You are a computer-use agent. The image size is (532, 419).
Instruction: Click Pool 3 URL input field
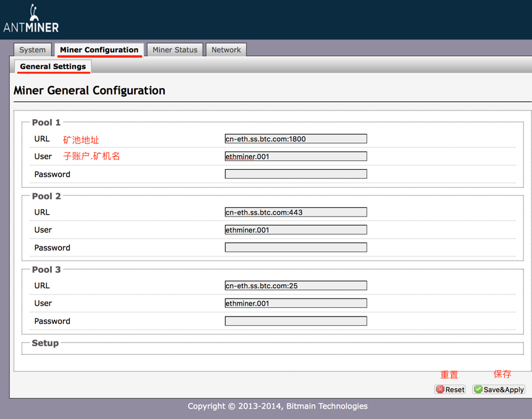pyautogui.click(x=296, y=286)
